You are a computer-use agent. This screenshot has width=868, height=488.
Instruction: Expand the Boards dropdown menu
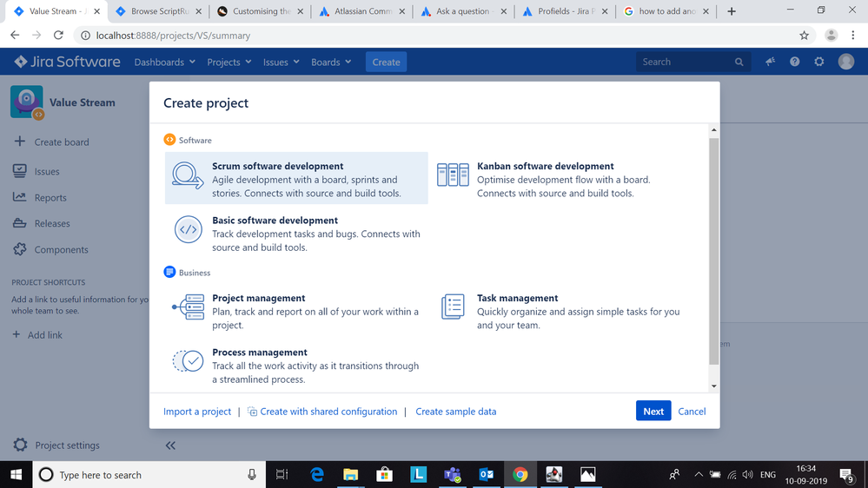tap(331, 62)
